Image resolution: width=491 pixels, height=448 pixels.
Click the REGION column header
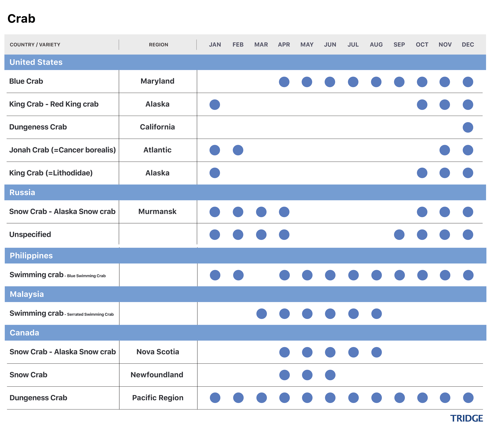point(158,45)
